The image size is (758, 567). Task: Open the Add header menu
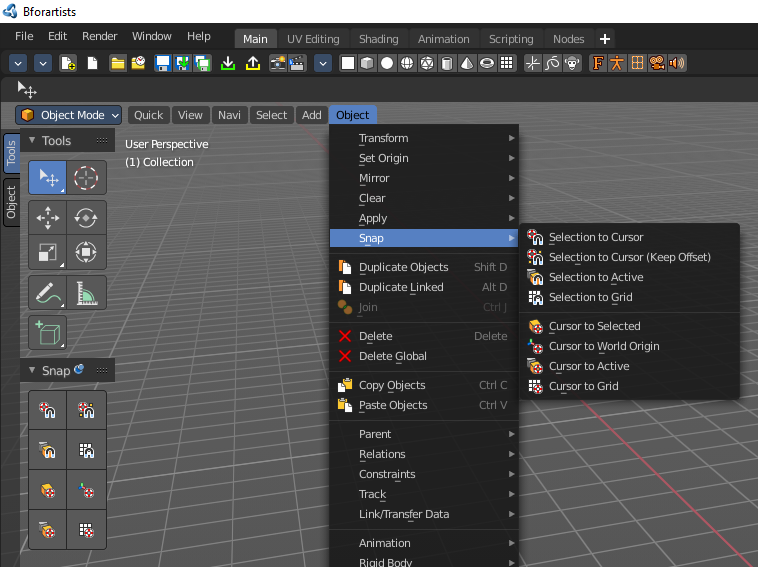pyautogui.click(x=311, y=115)
